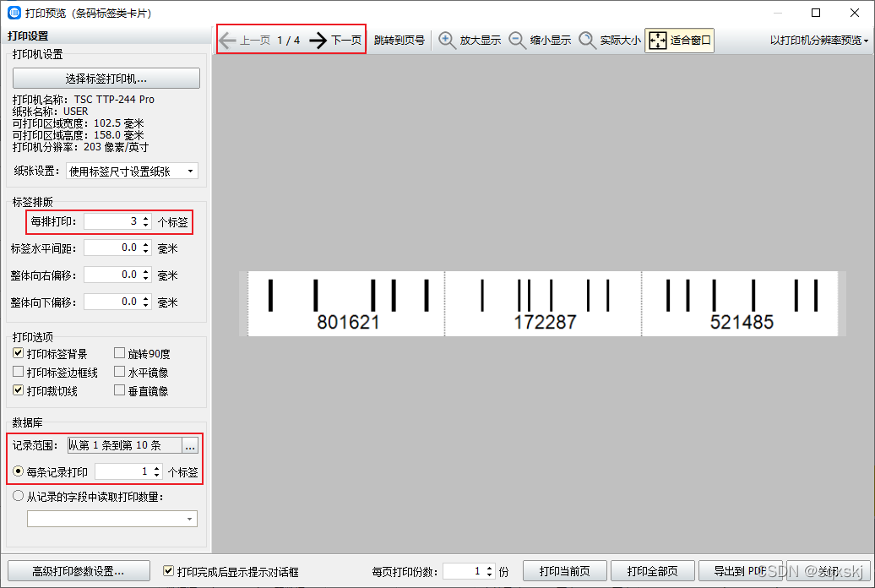Click print all pages button
Viewport: 875px width, 588px height.
(x=652, y=571)
